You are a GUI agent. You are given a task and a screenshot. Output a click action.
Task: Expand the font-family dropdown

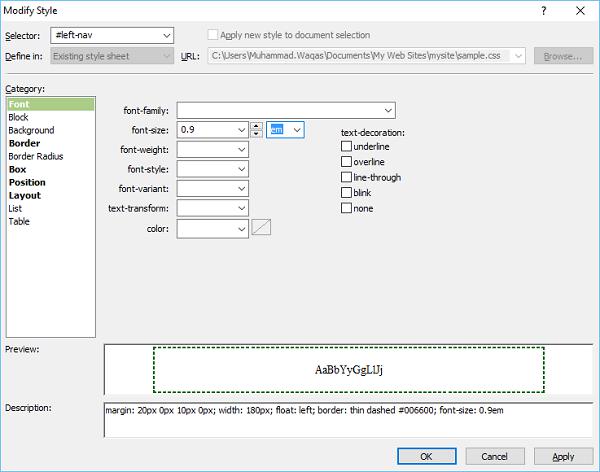click(x=388, y=110)
